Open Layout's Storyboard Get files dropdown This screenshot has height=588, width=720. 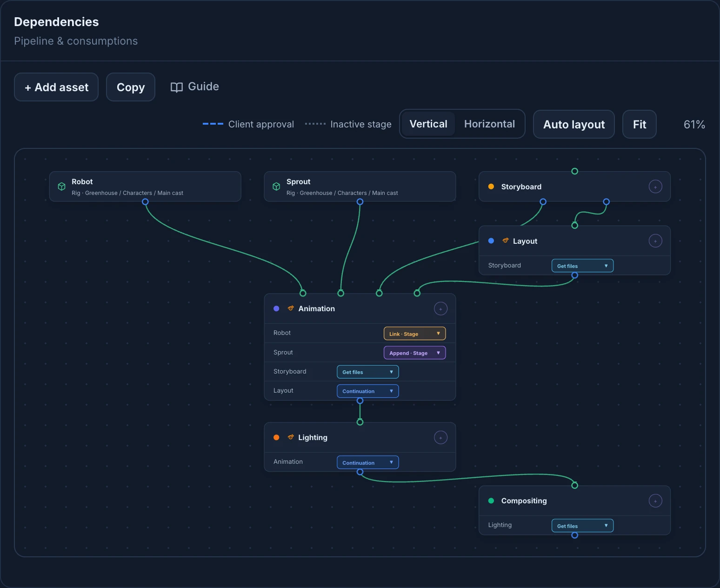[x=582, y=266]
